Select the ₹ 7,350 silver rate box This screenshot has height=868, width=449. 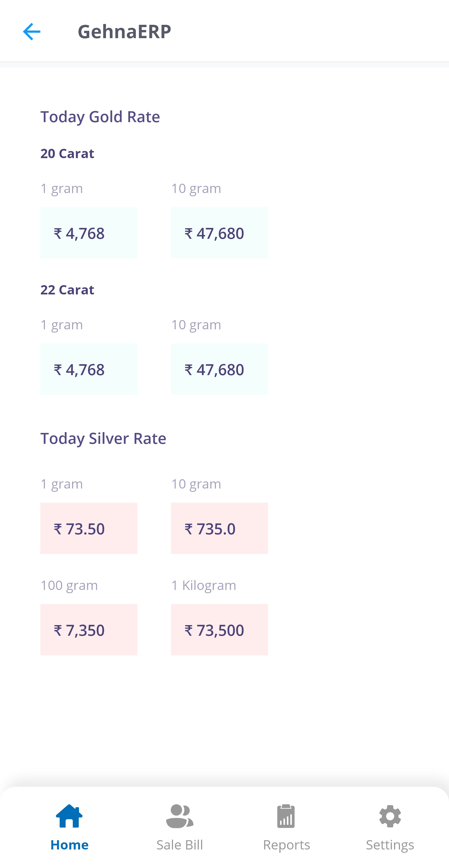[89, 629]
